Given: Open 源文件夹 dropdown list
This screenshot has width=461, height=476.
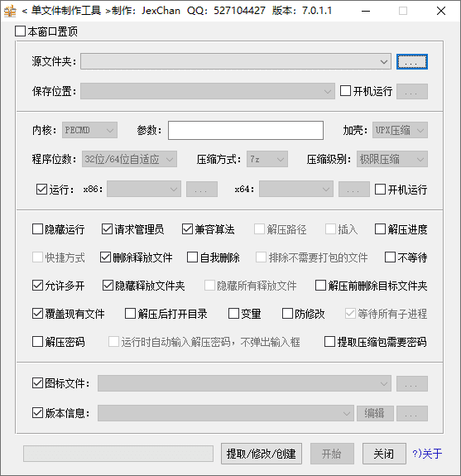Looking at the screenshot, I should 236,61.
